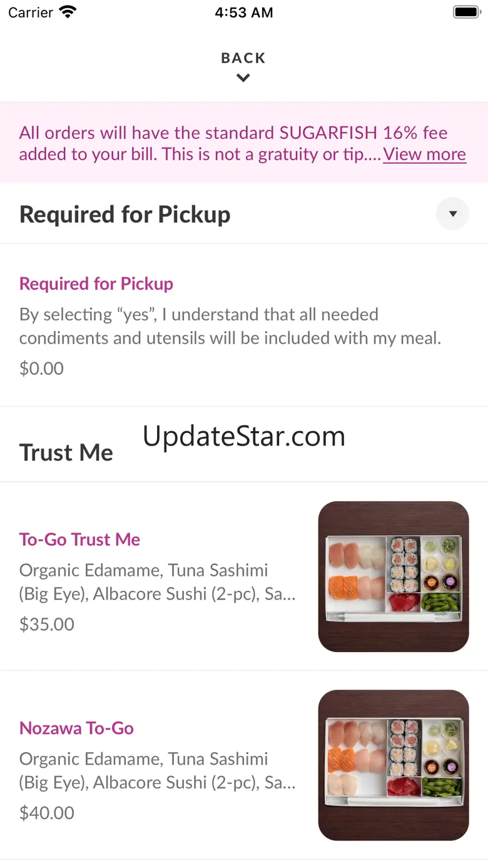
Task: Tap the condiments and utensils description text
Action: pos(230,326)
